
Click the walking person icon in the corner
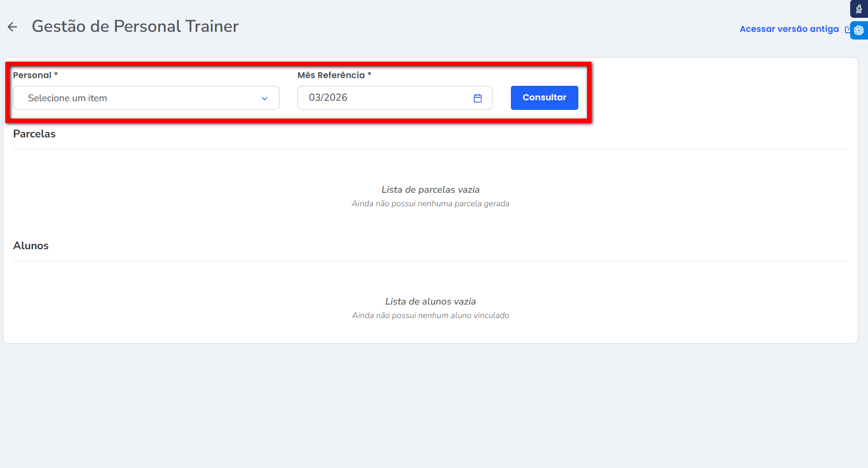[858, 9]
